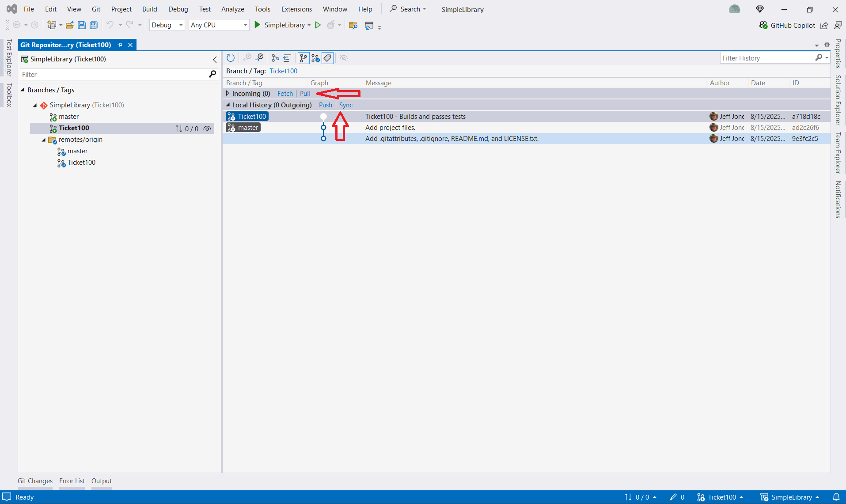
Task: Collapse the SimpleLibrary repository node
Action: [35, 105]
